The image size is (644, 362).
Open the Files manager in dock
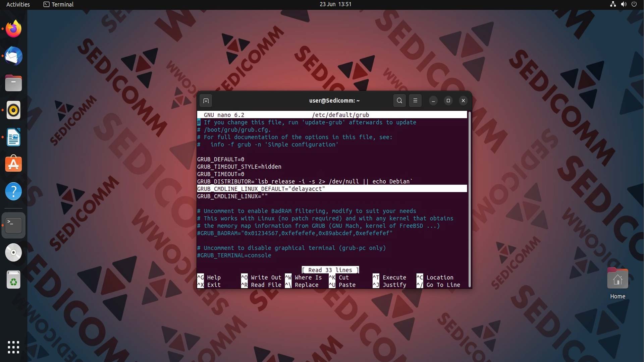point(13,83)
